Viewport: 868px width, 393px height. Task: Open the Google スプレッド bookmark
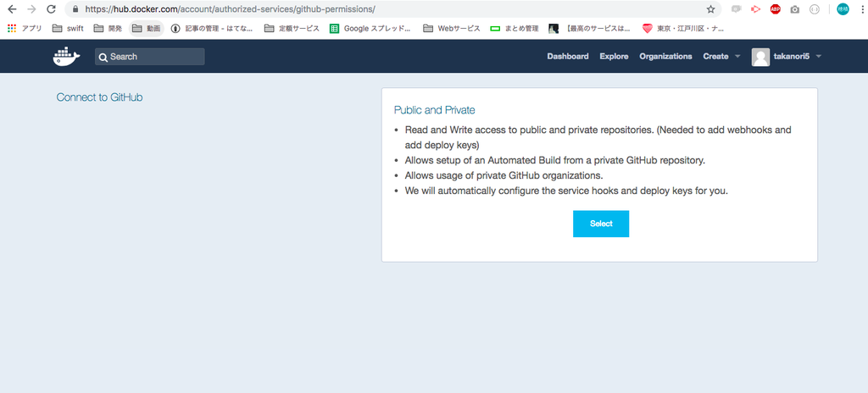(x=370, y=28)
